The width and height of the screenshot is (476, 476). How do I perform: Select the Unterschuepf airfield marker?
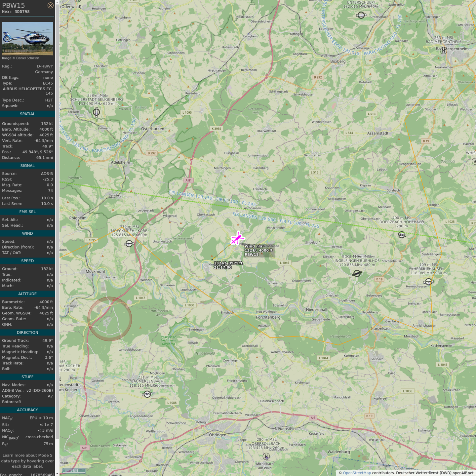point(361,15)
